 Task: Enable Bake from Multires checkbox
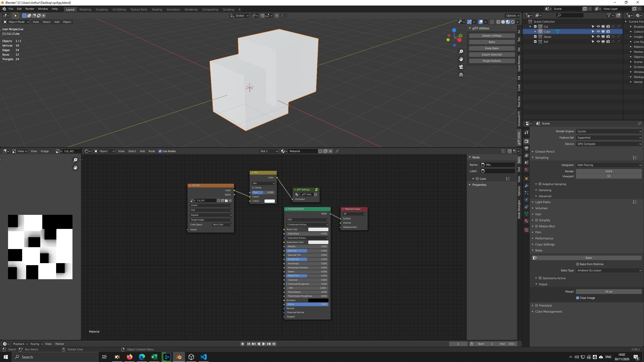click(577, 264)
